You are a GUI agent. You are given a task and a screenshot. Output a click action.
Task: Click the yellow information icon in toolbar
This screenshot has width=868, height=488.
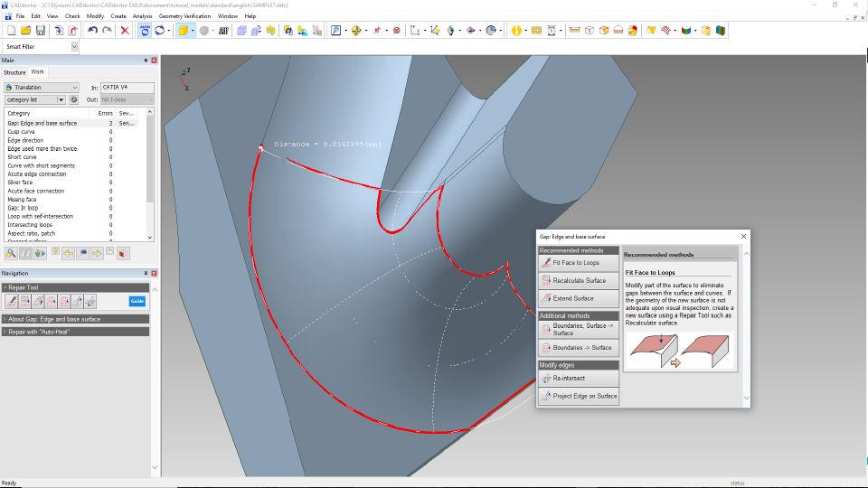[x=516, y=31]
